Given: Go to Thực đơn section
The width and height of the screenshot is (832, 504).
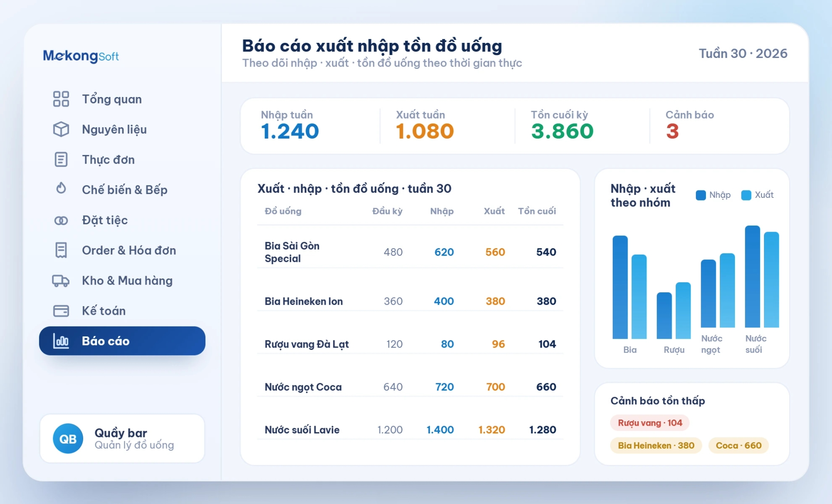Looking at the screenshot, I should (122, 160).
